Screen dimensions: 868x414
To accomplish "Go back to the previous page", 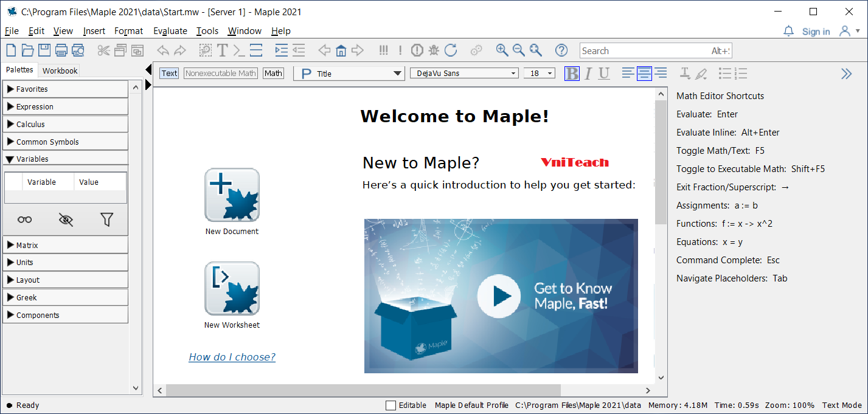I will 324,50.
